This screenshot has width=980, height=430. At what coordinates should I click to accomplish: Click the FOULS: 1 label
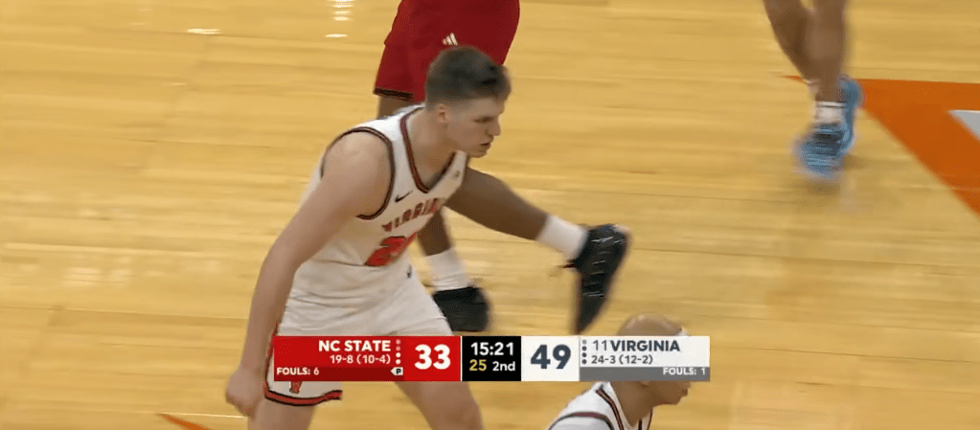pyautogui.click(x=684, y=372)
